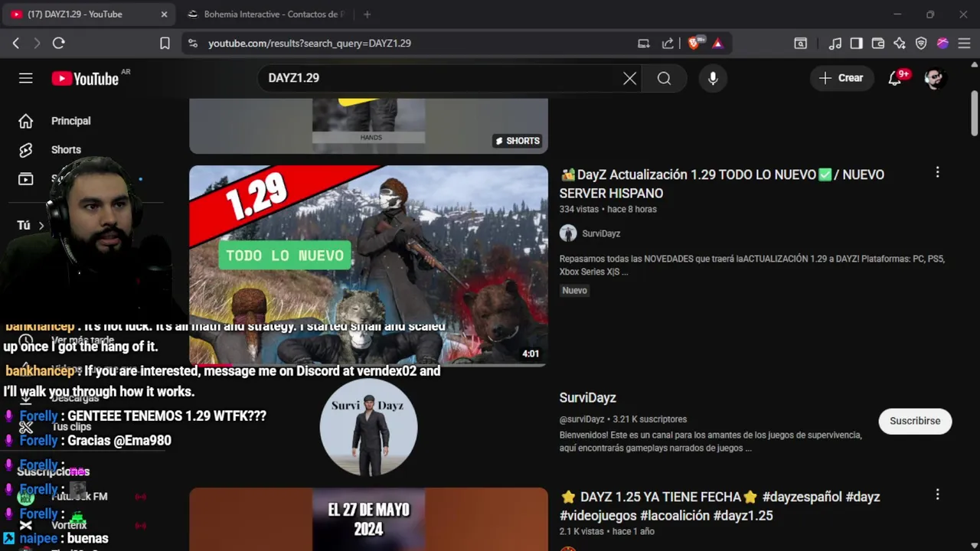This screenshot has width=980, height=551.
Task: Click the install app icon in address bar
Action: [x=643, y=44]
